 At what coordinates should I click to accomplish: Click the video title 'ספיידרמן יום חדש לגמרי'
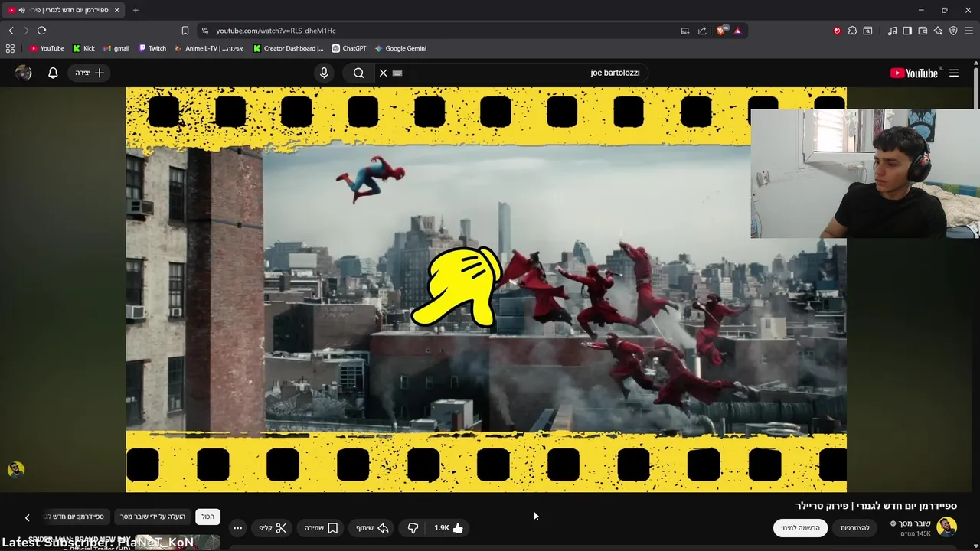[906, 506]
